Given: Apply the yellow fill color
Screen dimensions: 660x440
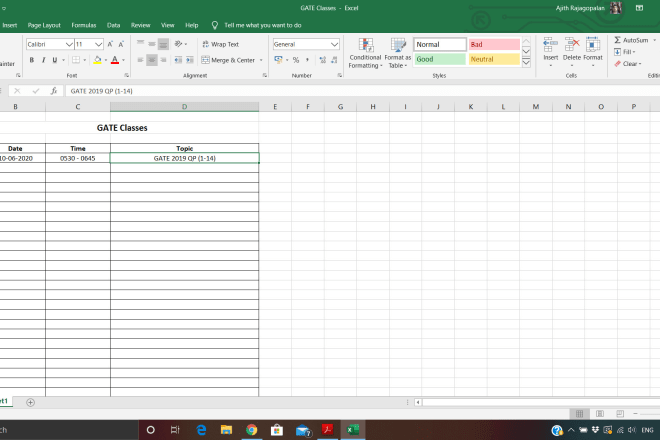Looking at the screenshot, I should (x=98, y=60).
